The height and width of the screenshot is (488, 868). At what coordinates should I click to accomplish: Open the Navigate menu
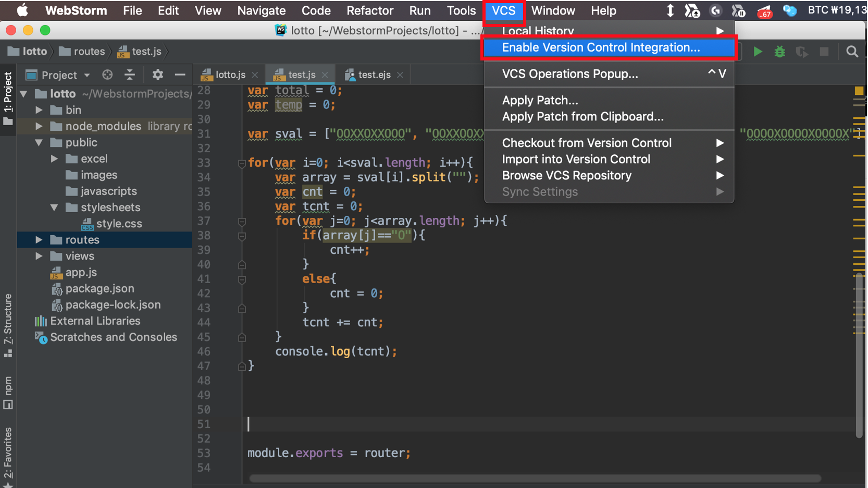(x=262, y=10)
